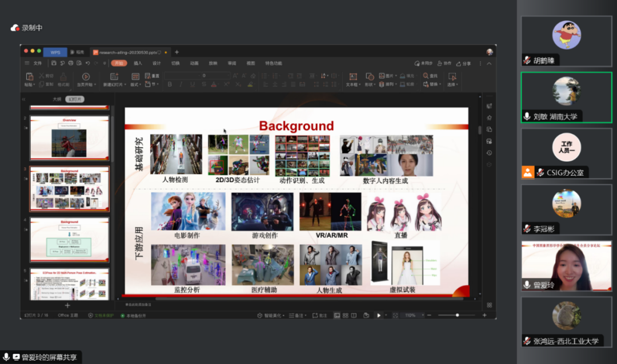Open the 动画 (Animation) ribbon tab
This screenshot has width=617, height=364.
click(x=194, y=63)
